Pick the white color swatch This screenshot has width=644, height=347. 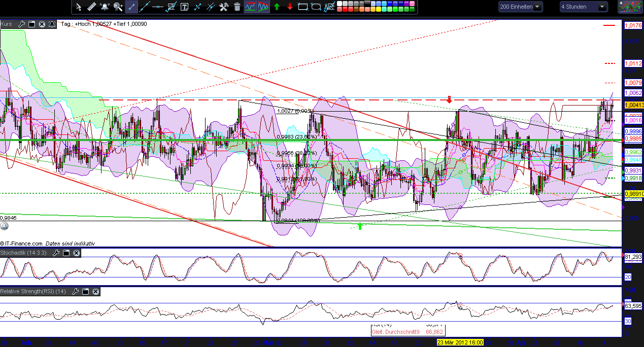[340, 4]
